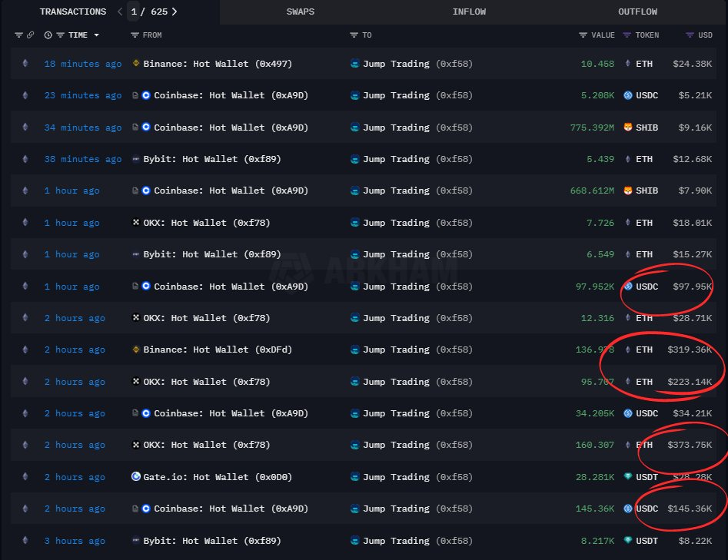
Task: Open the 34 minutes ago transaction link
Action: click(83, 128)
